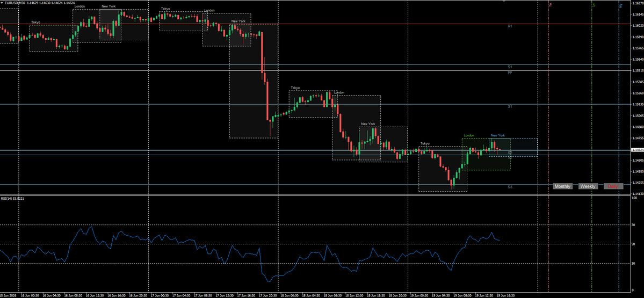Open chart menu arrow beside EURUSD
The image size is (644, 298).
[x=2, y=3]
